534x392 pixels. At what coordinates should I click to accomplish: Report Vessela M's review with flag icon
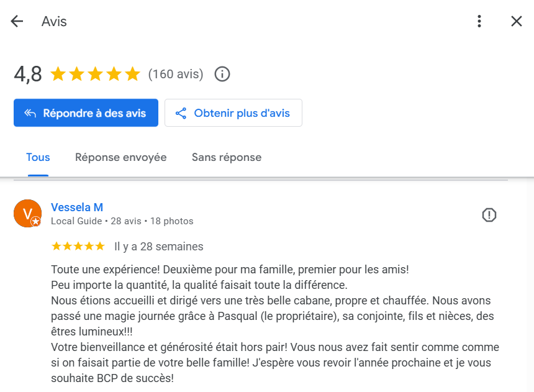tap(489, 215)
